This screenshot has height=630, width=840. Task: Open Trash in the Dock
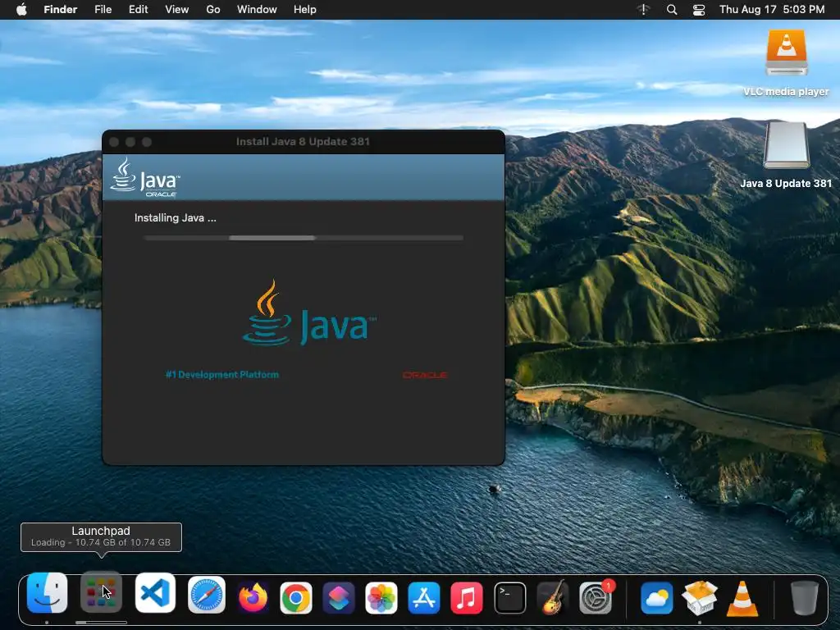(805, 598)
